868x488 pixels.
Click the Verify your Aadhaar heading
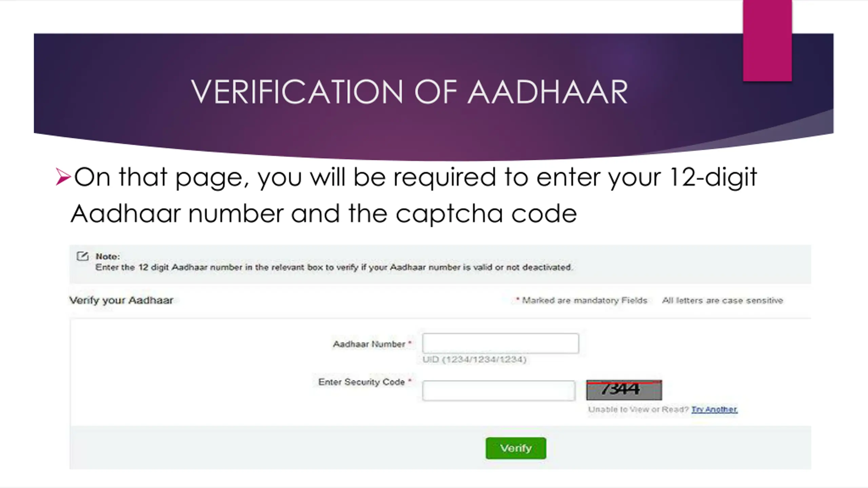pyautogui.click(x=121, y=300)
